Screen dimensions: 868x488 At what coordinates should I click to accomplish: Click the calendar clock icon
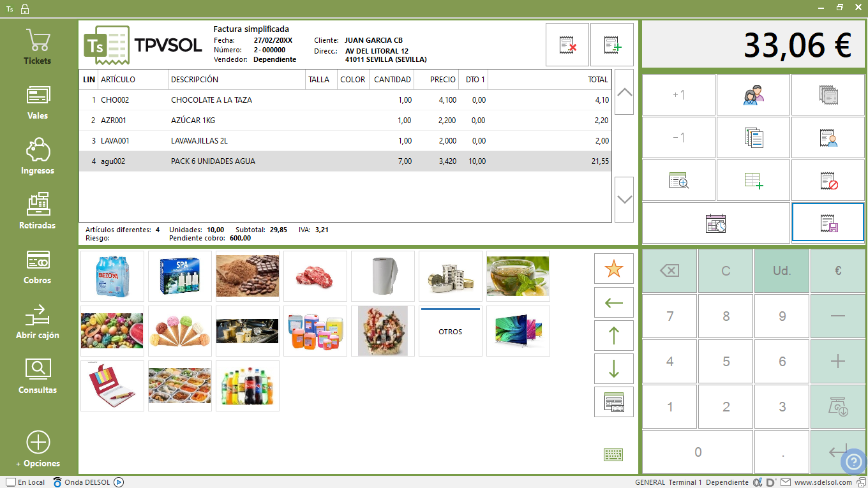716,223
